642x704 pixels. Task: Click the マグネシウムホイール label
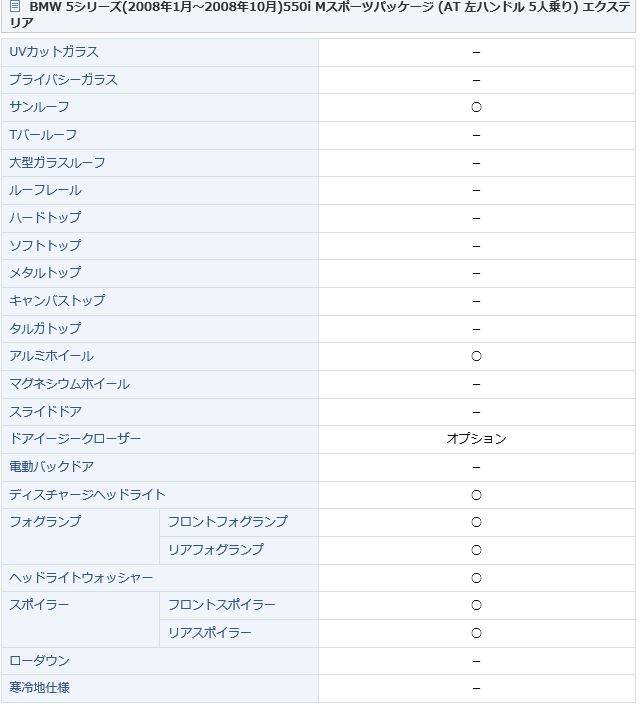click(70, 384)
